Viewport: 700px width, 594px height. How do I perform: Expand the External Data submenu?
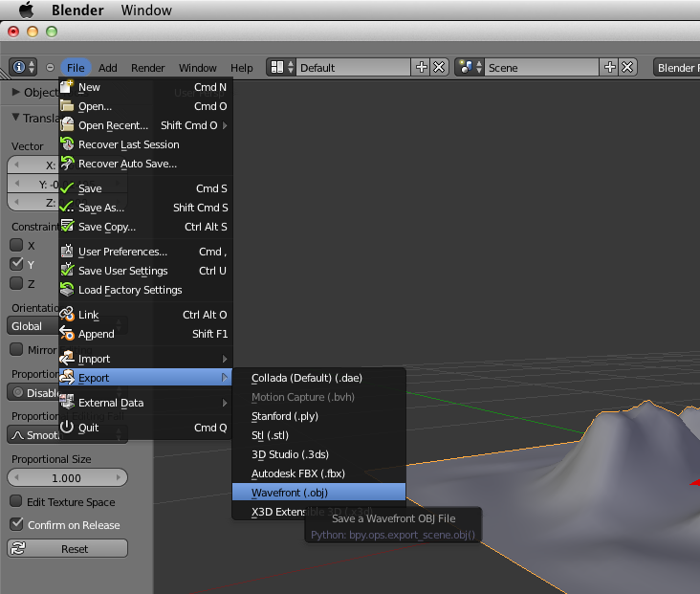pyautogui.click(x=225, y=403)
